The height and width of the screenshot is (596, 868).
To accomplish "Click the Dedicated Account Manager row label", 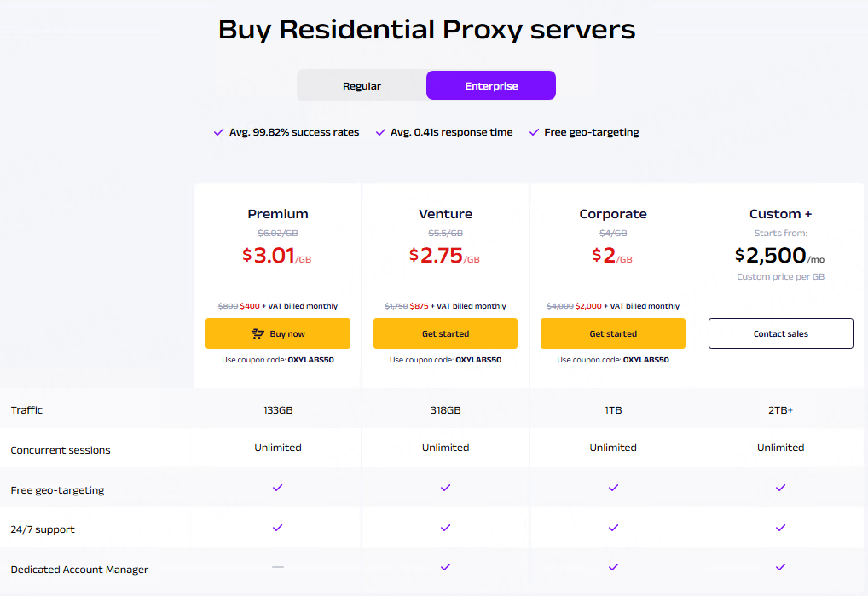I will click(79, 570).
